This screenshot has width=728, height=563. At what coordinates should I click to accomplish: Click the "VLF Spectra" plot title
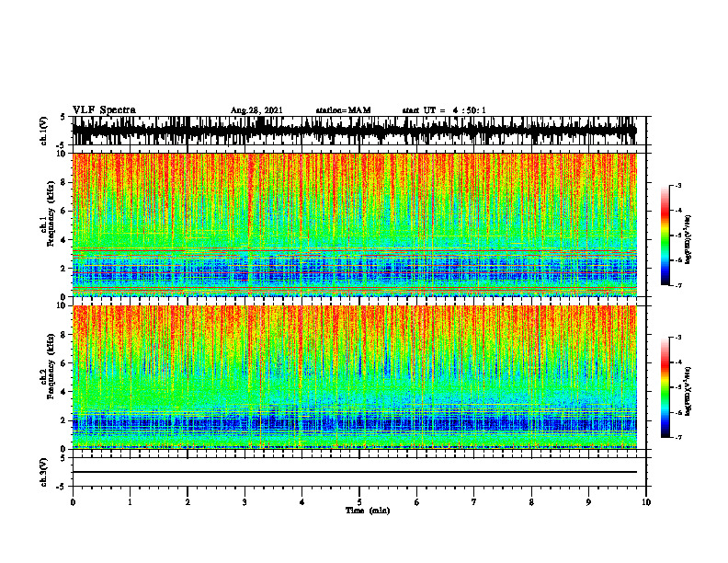pos(104,110)
